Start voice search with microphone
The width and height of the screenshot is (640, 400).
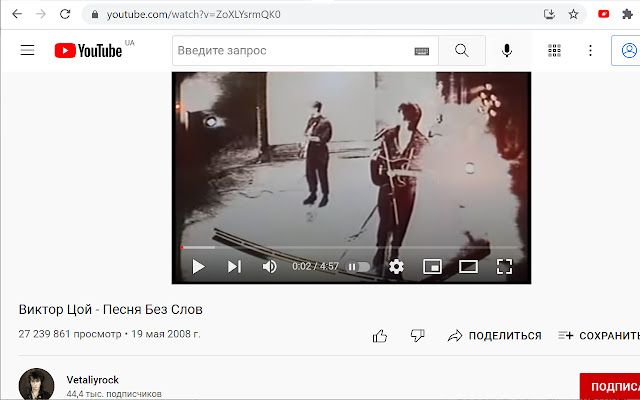507,51
